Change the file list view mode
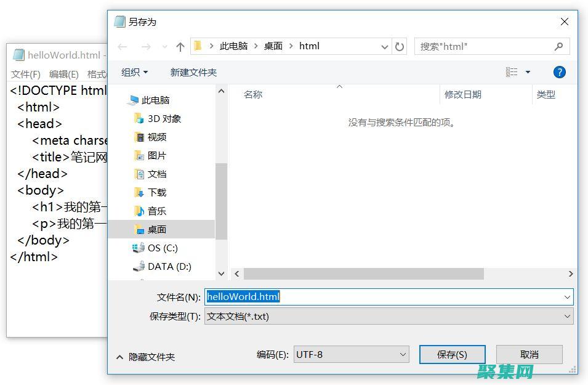Viewport: 588px width, 385px height. click(513, 71)
